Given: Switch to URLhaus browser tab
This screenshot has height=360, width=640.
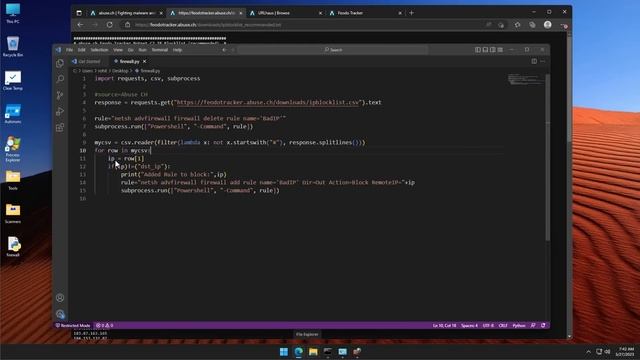Looking at the screenshot, I should 286,13.
